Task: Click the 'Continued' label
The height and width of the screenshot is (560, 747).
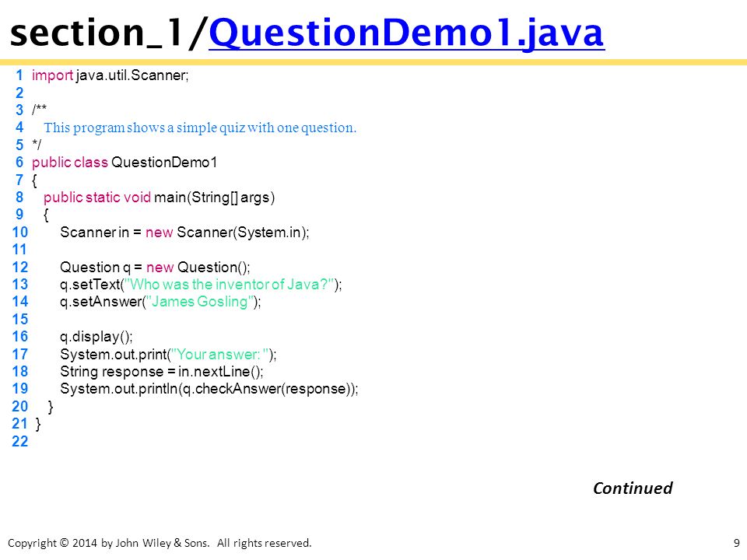Action: tap(633, 488)
